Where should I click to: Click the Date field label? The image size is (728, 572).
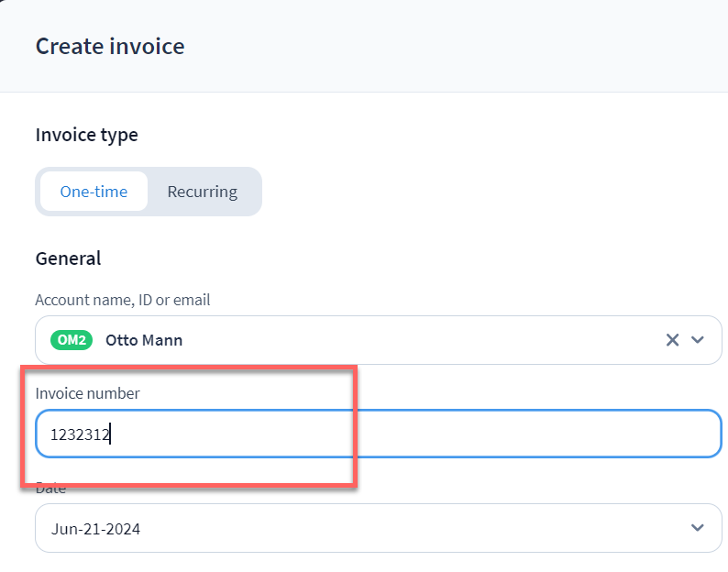pyautogui.click(x=51, y=489)
